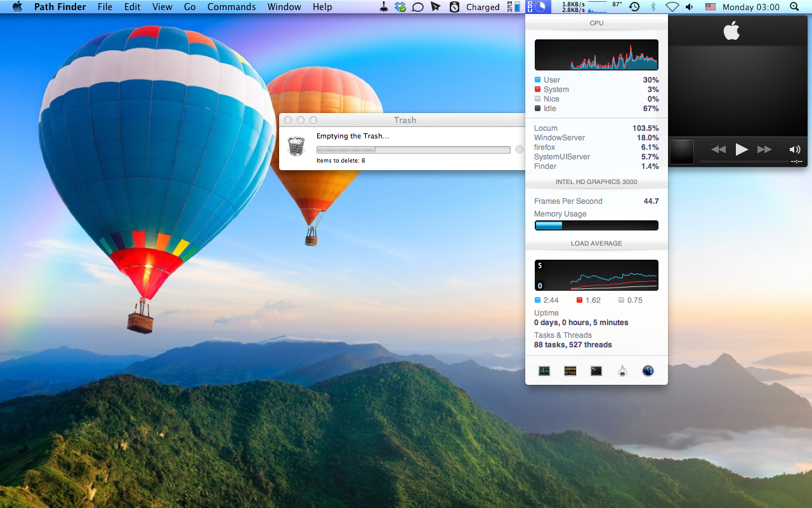The image size is (812, 508).
Task: Click the playback position slider in player widget
Action: [745, 162]
